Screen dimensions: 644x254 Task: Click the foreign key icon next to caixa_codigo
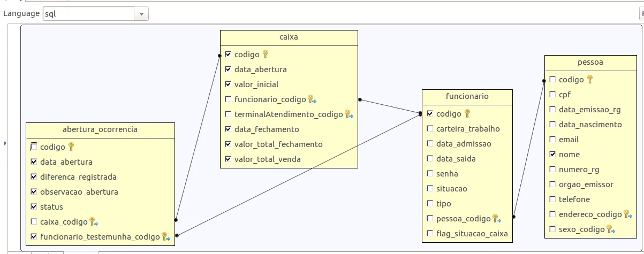pos(93,222)
